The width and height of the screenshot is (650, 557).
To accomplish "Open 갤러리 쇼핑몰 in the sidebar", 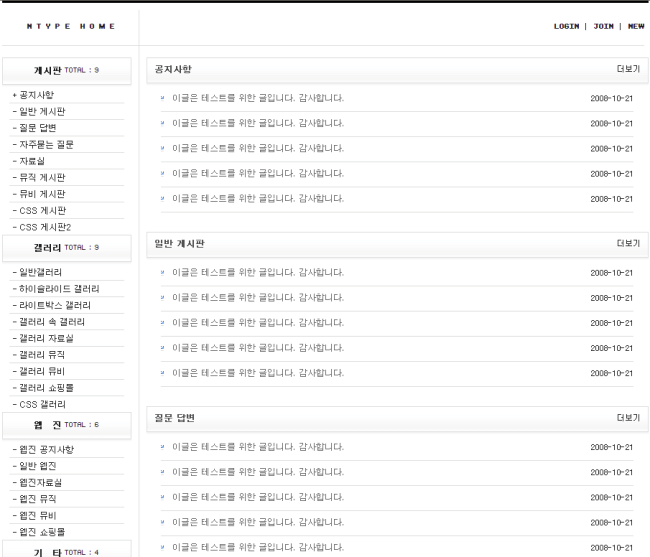I will pos(46,388).
